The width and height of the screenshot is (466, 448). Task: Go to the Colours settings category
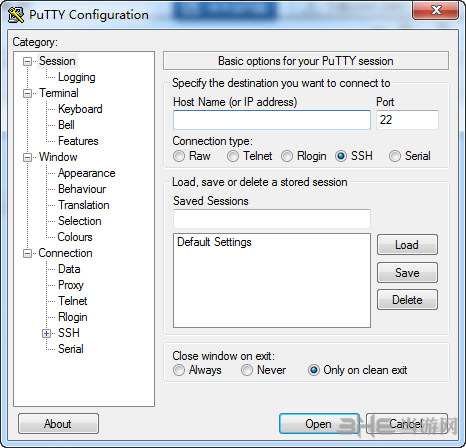point(75,237)
